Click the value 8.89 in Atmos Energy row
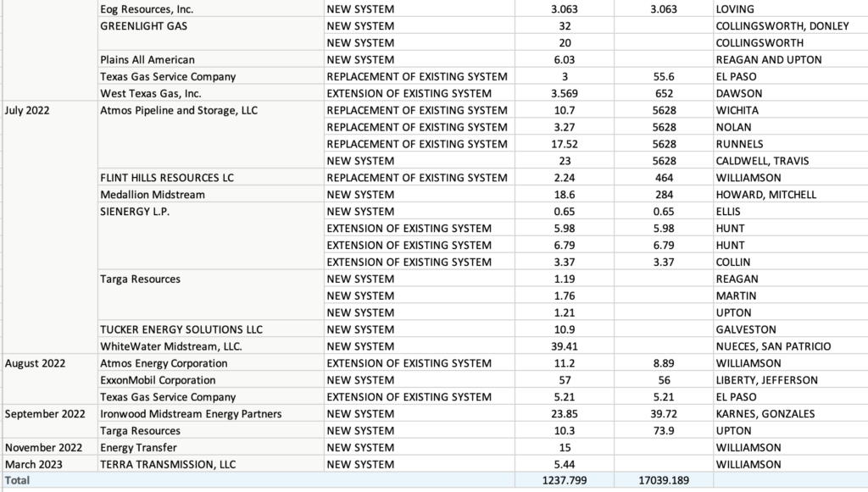The height and width of the screenshot is (492, 868). [x=664, y=363]
